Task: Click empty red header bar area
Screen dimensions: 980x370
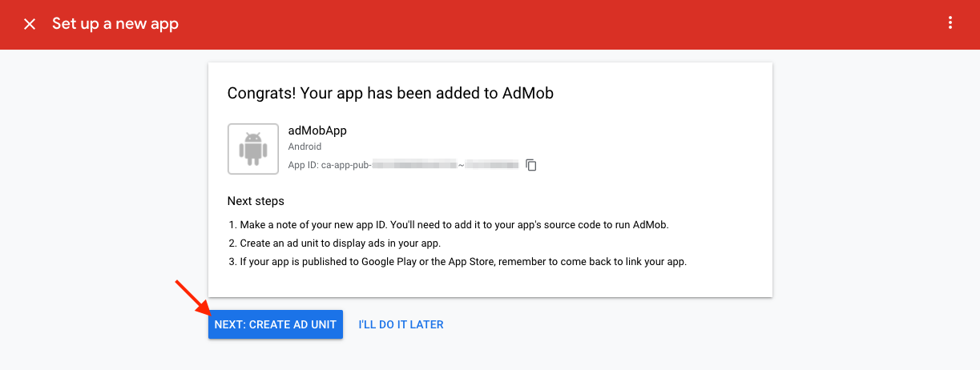Action: [x=561, y=24]
